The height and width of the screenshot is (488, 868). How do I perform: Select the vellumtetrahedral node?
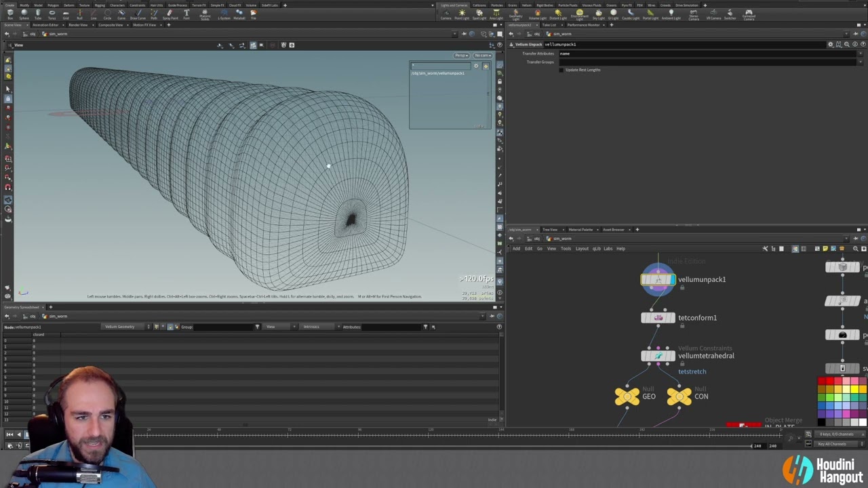tap(658, 356)
